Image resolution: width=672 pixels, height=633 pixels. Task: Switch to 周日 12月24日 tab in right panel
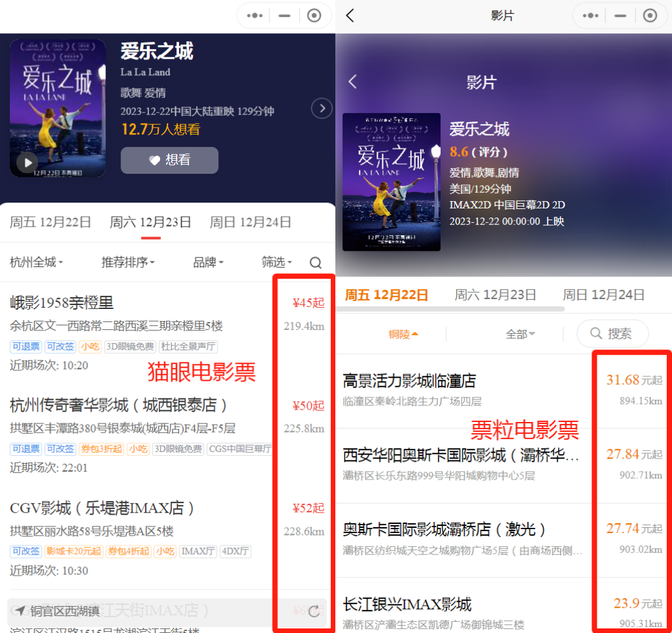click(603, 295)
